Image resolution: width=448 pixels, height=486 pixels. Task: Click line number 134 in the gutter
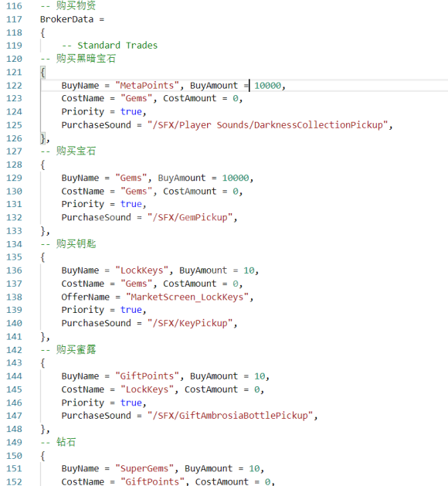click(14, 244)
